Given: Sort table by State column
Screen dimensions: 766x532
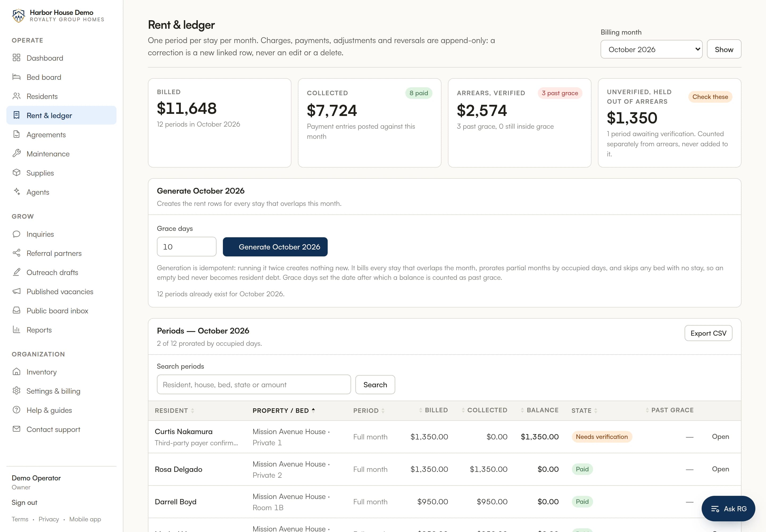Looking at the screenshot, I should coord(584,411).
